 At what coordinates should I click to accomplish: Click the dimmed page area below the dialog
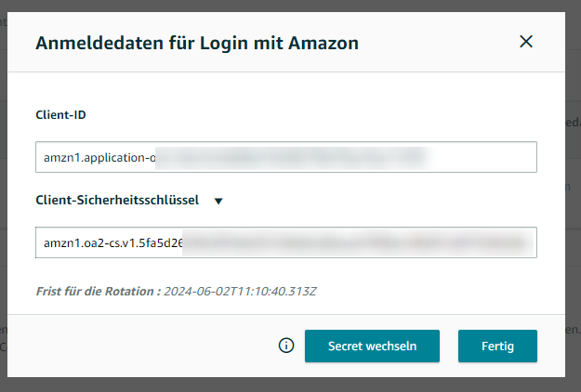pos(279,385)
